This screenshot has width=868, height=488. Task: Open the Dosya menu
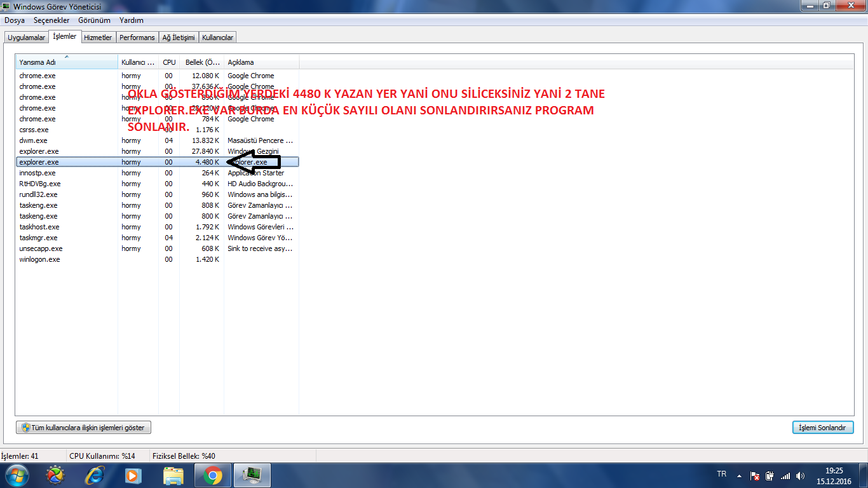click(15, 20)
